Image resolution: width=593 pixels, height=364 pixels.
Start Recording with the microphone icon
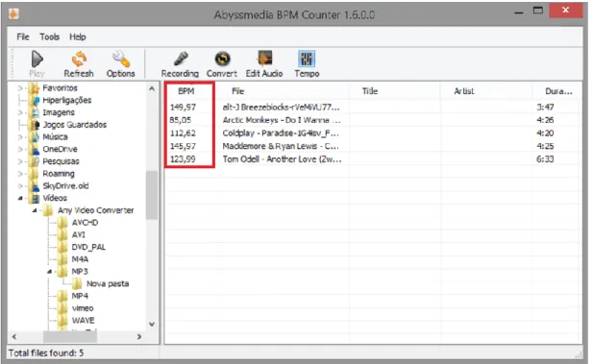point(181,59)
